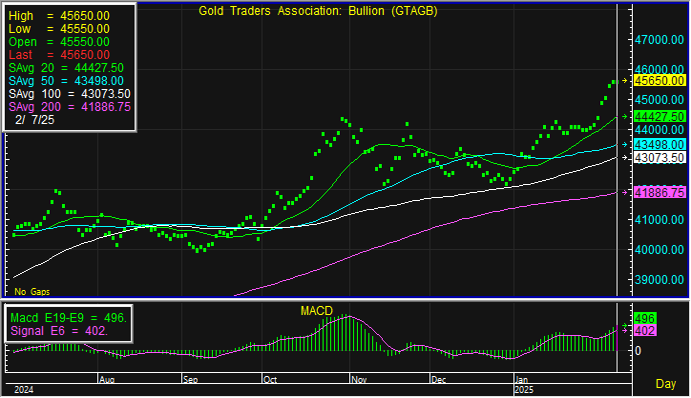The height and width of the screenshot is (398, 691).
Task: Click the 45000.00 price axis label
Action: [x=659, y=100]
